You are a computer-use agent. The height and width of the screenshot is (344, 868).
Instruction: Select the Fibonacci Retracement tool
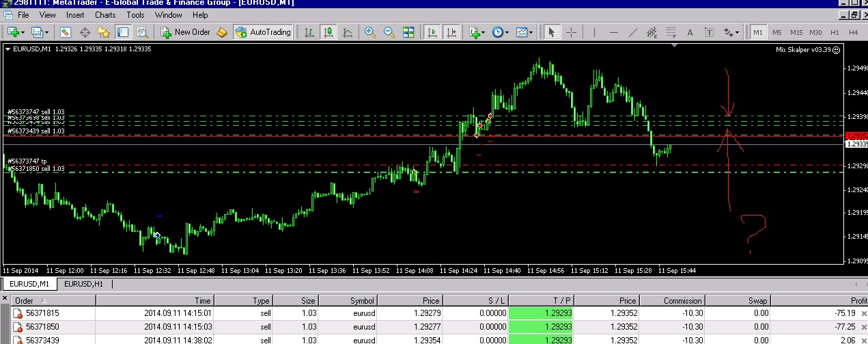pos(671,31)
